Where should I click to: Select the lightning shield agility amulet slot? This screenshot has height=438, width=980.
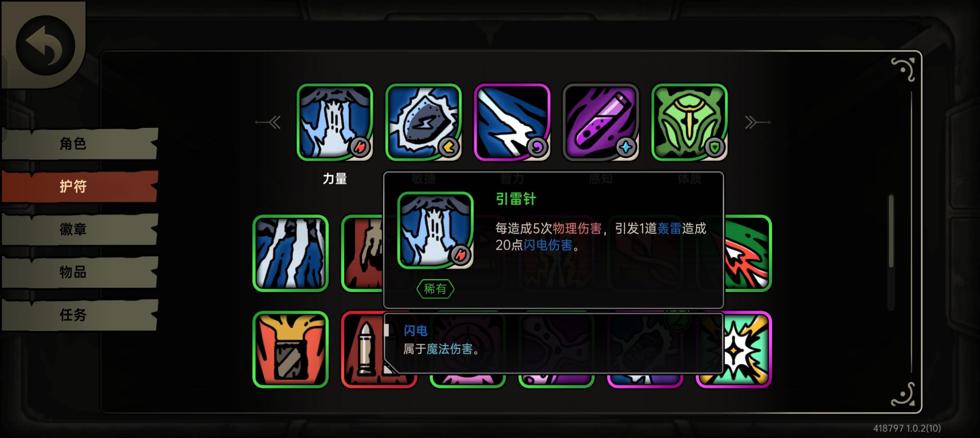(x=423, y=122)
